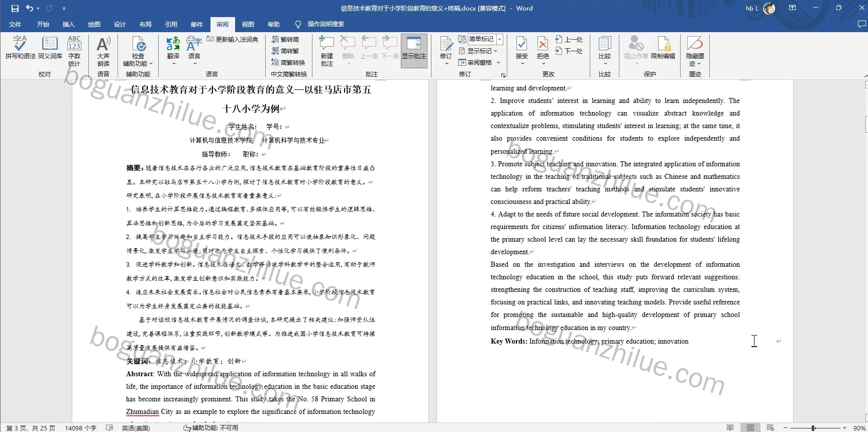868x432 pixels.
Task: Toggle 显示批注 show comments
Action: pos(414,51)
